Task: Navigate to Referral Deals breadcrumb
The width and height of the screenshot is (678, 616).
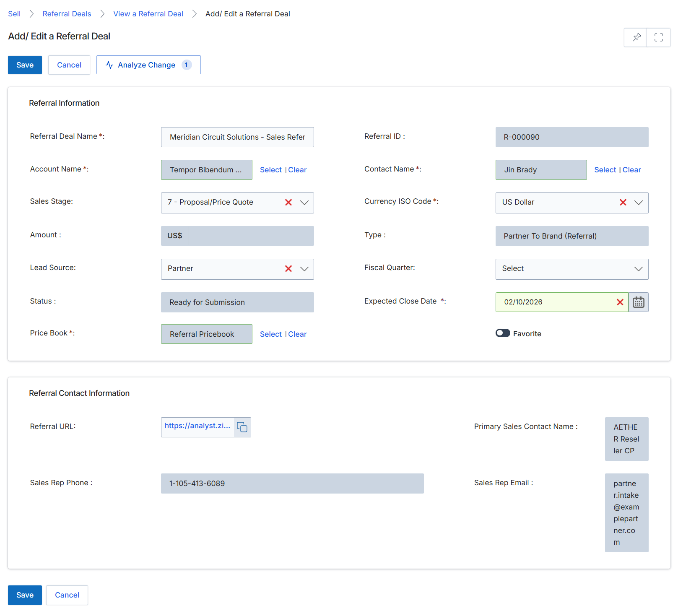Action: click(67, 14)
